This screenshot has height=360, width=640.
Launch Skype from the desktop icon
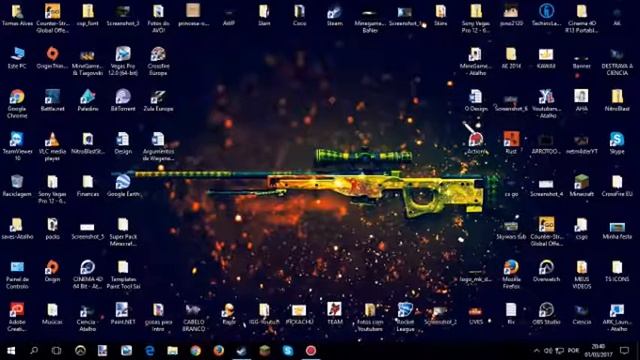point(617,143)
